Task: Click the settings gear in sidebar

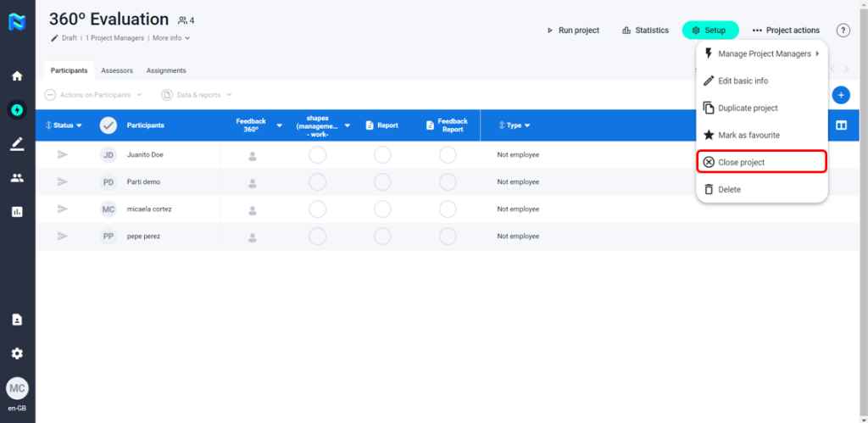Action: (x=17, y=353)
